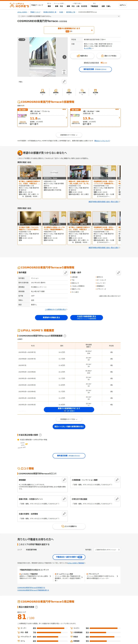138x644 pixels.
Task: Go to next photo with arrow button
Action: [x=64, y=57]
